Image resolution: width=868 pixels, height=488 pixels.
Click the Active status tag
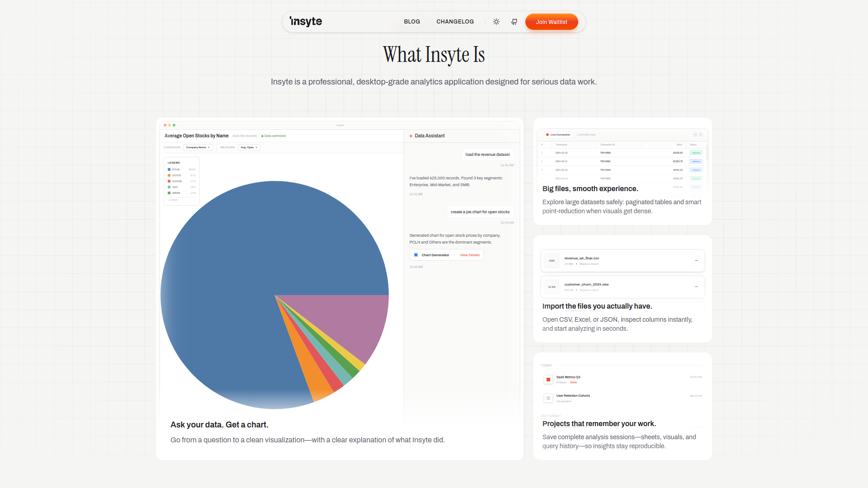573,382
